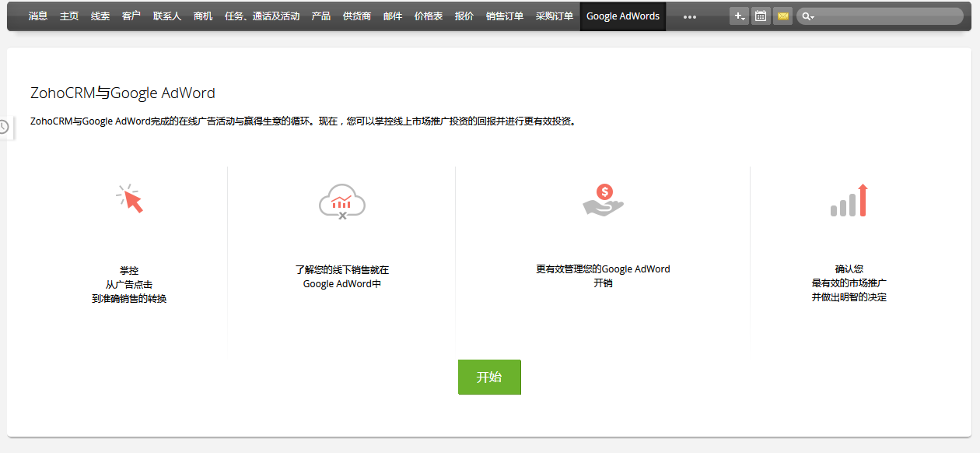Viewport: 980px width, 453px height.
Task: Select the Google AdWords tab
Action: pos(623,16)
